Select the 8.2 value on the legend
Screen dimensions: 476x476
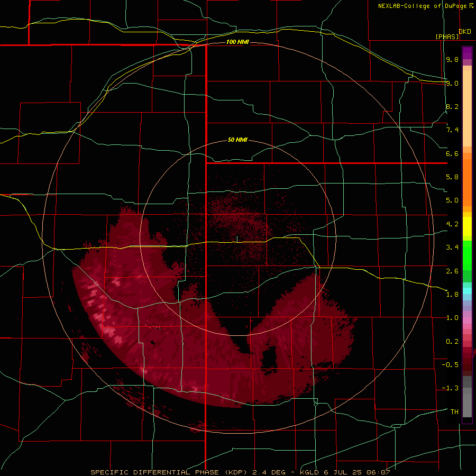click(x=452, y=106)
